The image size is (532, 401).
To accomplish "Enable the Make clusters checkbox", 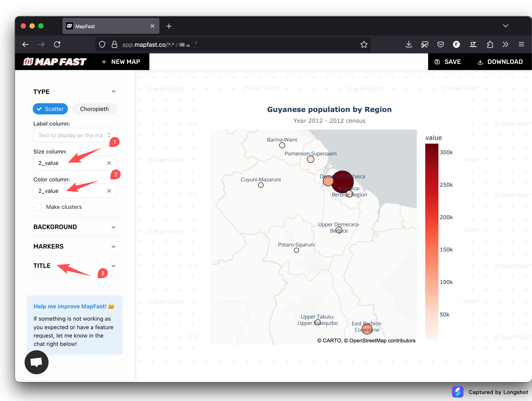I will tap(37, 207).
